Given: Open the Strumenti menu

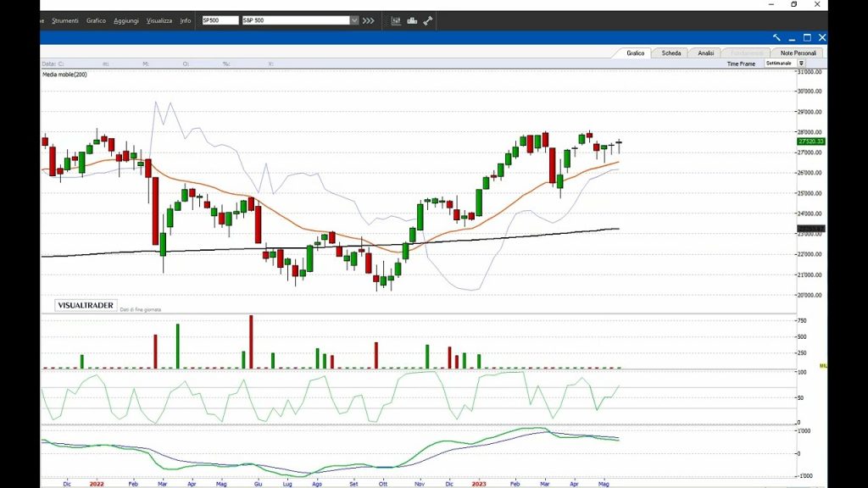Looking at the screenshot, I should 65,20.
